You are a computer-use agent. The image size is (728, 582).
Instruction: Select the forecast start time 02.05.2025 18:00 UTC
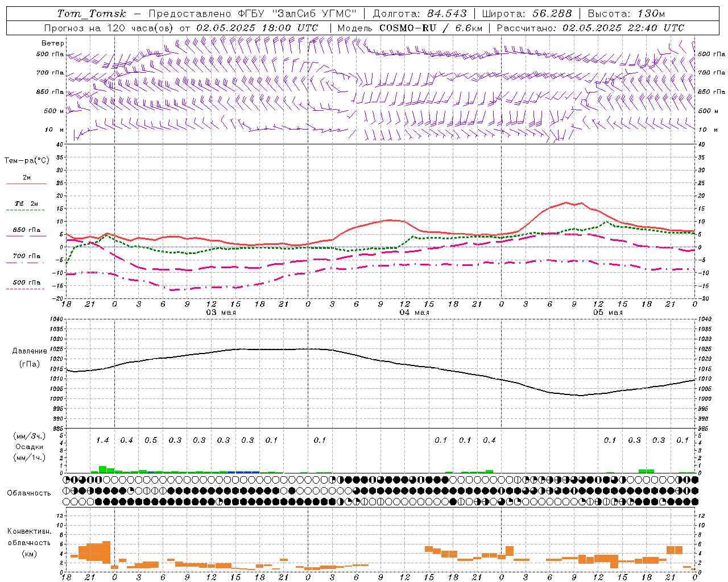[257, 28]
